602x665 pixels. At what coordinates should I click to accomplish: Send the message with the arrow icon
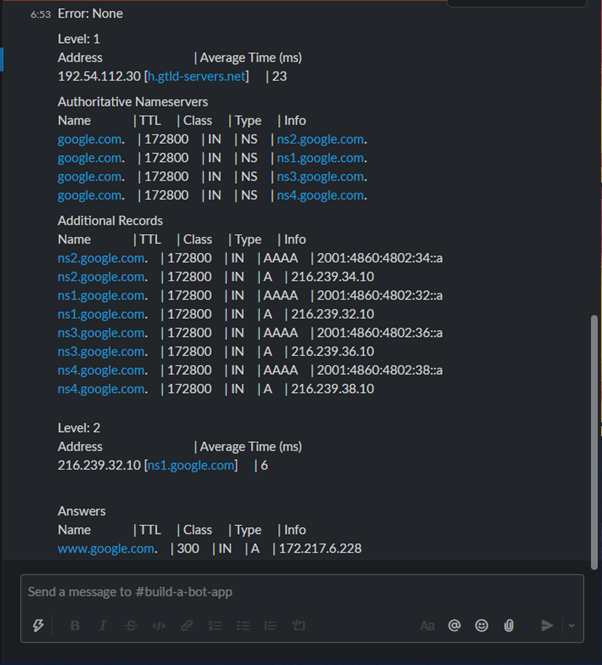[547, 626]
